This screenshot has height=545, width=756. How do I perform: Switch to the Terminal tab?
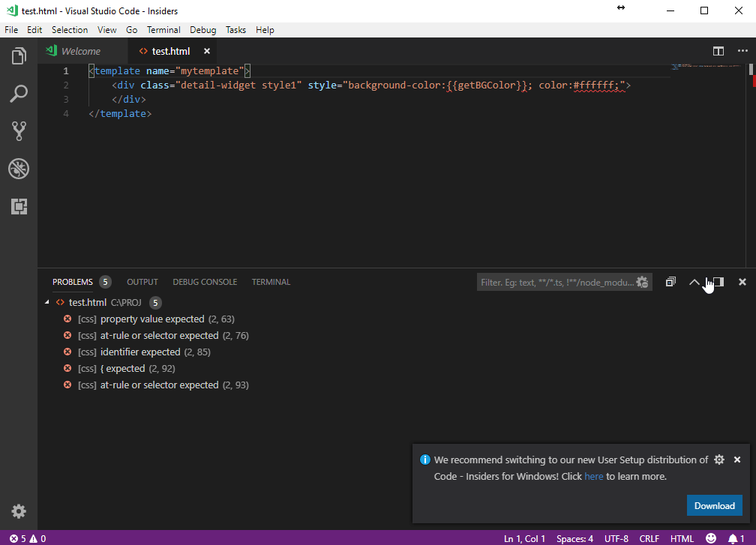(270, 282)
